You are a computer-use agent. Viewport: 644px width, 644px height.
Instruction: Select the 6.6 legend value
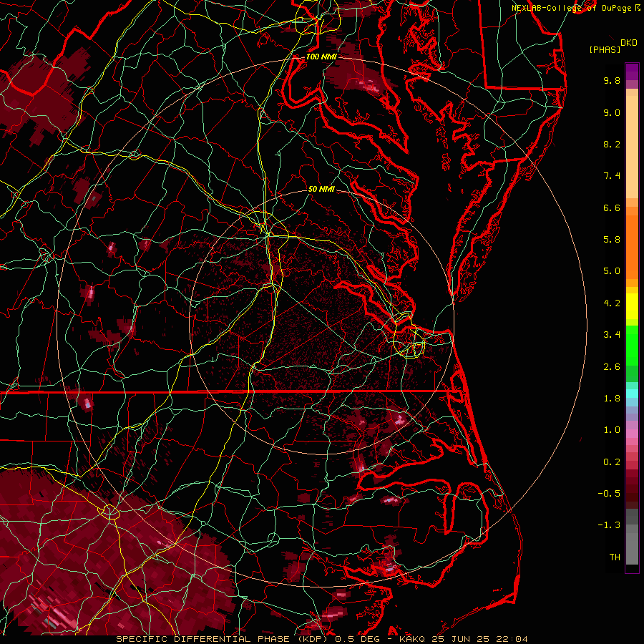[612, 208]
